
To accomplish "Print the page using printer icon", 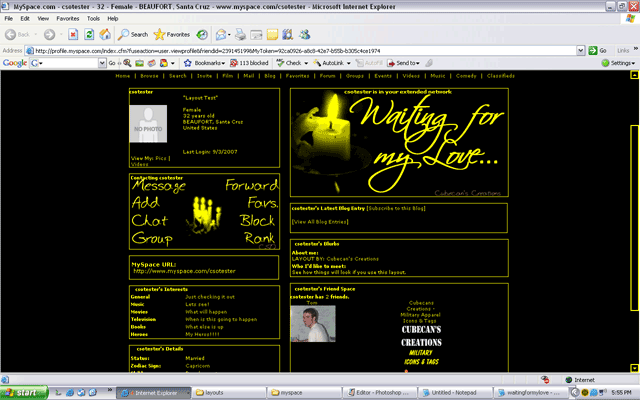I will point(240,35).
